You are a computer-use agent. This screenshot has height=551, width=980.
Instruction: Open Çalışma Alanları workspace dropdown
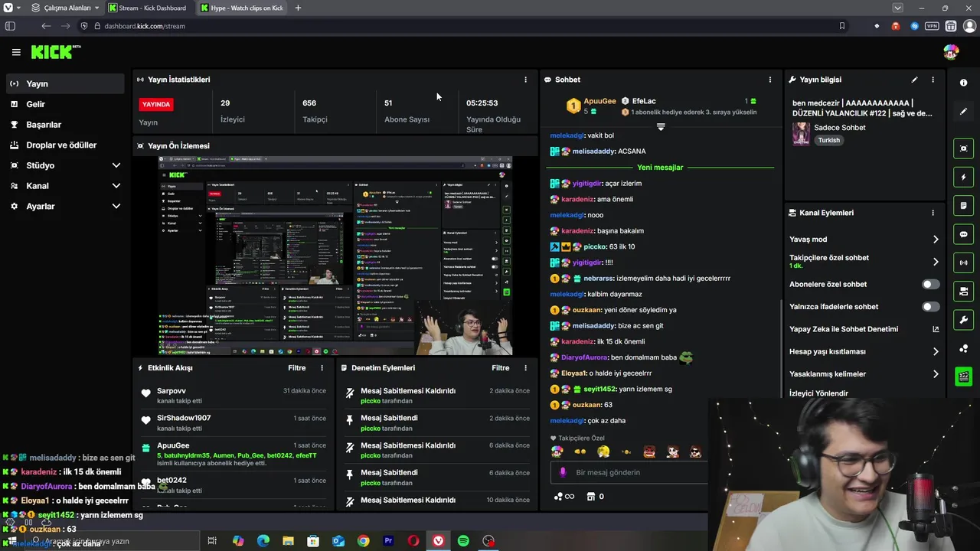point(66,8)
